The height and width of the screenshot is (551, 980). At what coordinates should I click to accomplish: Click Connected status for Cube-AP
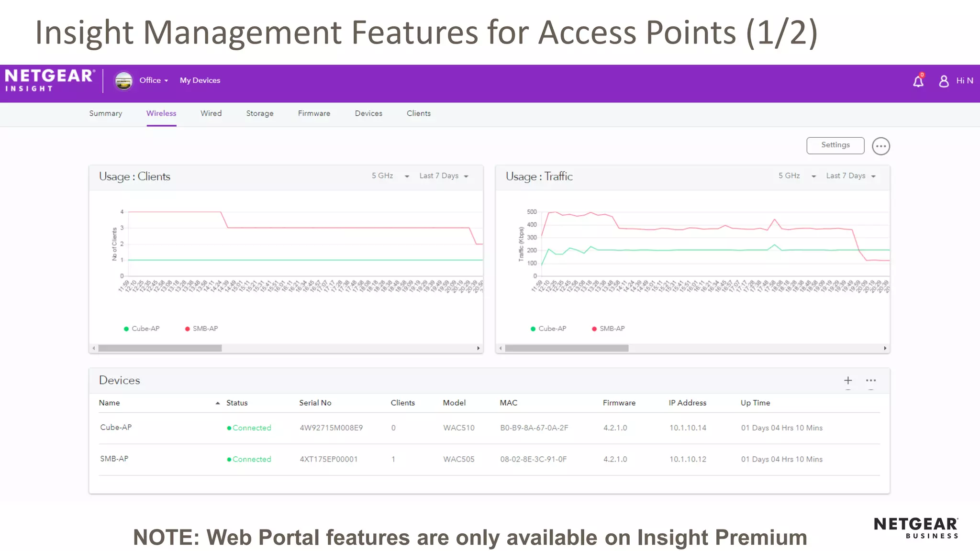point(249,428)
